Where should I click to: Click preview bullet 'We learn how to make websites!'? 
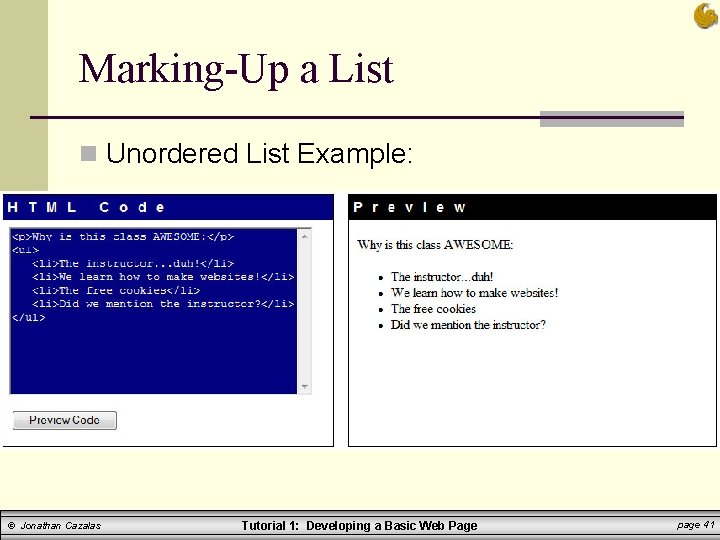[474, 292]
